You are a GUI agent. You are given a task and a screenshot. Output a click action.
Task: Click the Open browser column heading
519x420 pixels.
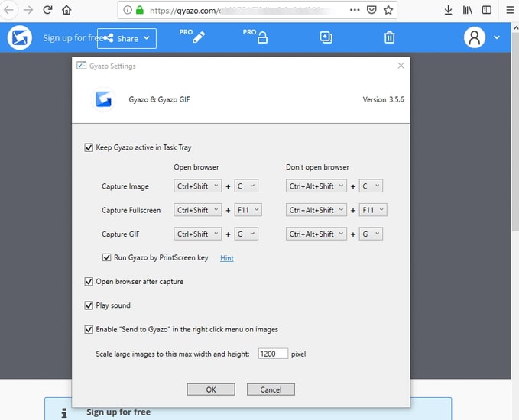click(196, 167)
